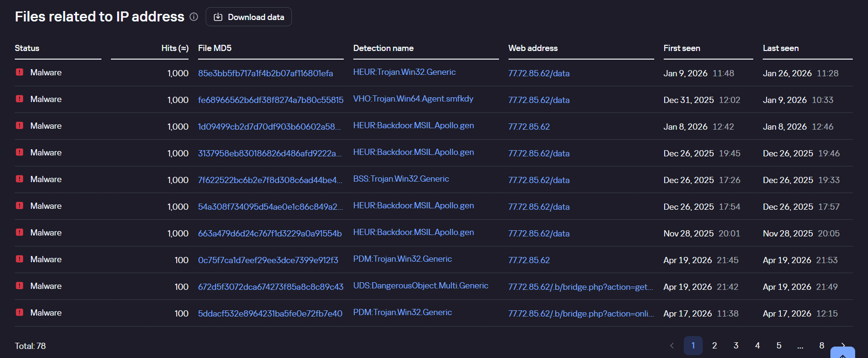Go to page 8
Viewport: 868px width, 358px height.
822,346
